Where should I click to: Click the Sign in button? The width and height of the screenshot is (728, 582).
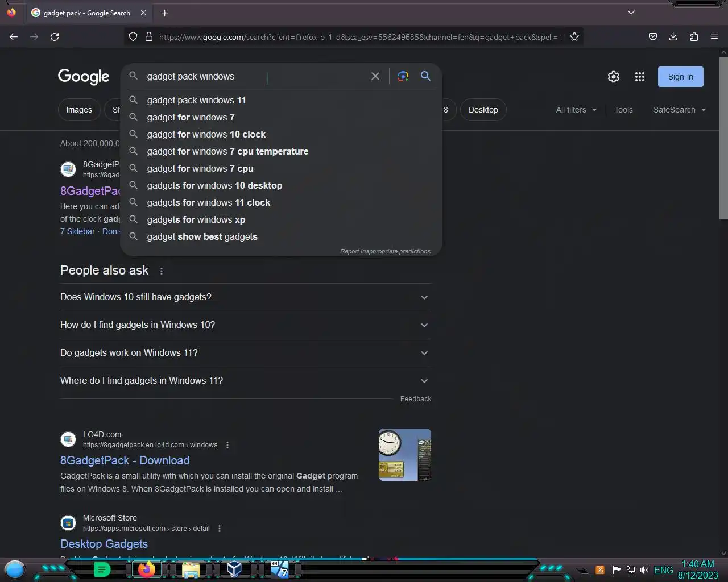[x=680, y=77]
